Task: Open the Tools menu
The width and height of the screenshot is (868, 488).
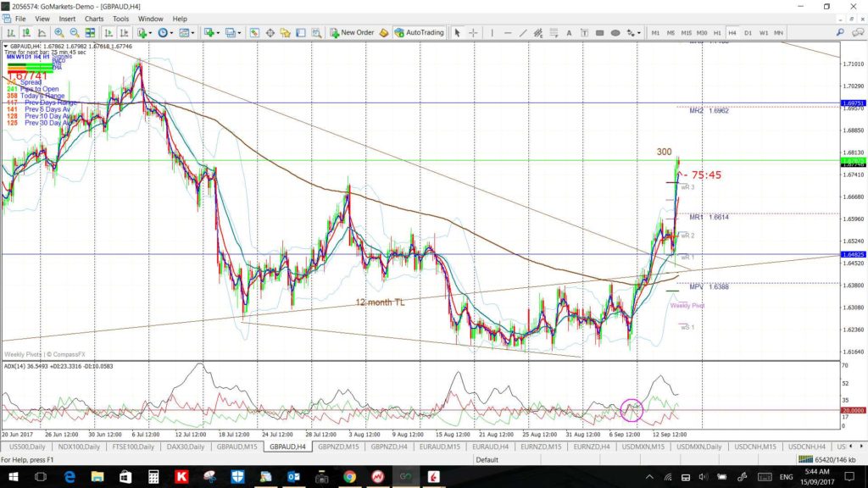Action: click(120, 19)
